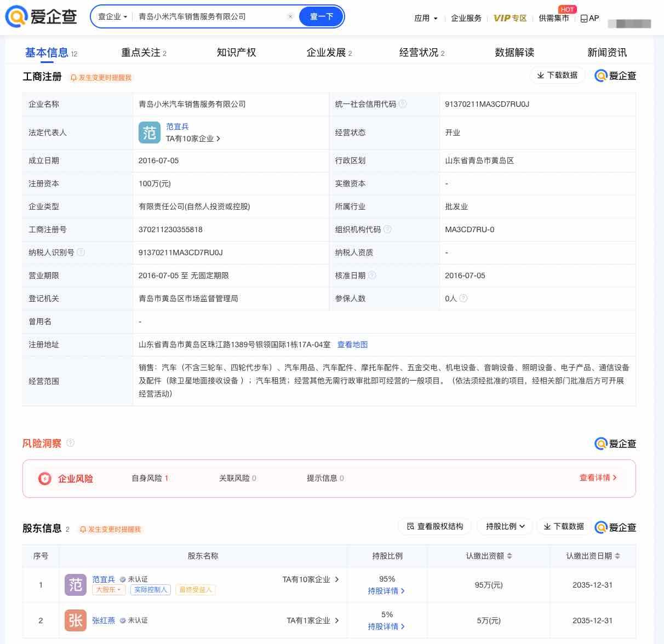Click the credit code 91370211MA3CD7RU0J value
This screenshot has width=664, height=644.
[487, 104]
